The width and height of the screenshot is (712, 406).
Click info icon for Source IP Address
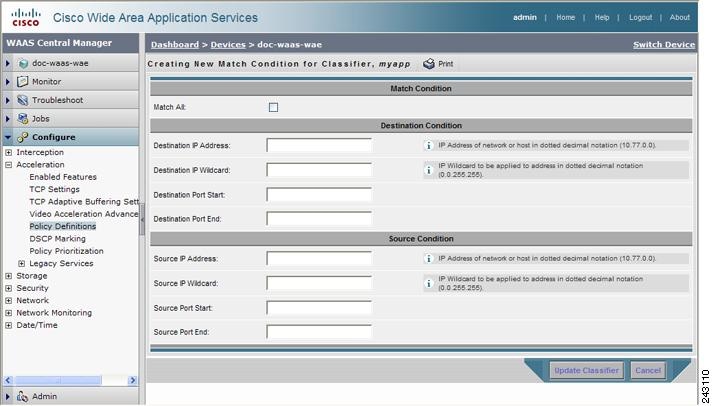[428, 258]
